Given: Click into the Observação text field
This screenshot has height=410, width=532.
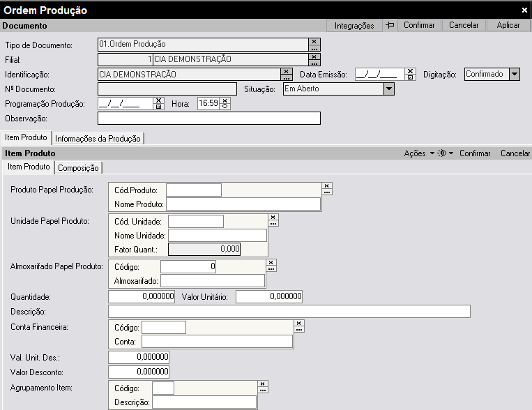Looking at the screenshot, I should click(209, 118).
